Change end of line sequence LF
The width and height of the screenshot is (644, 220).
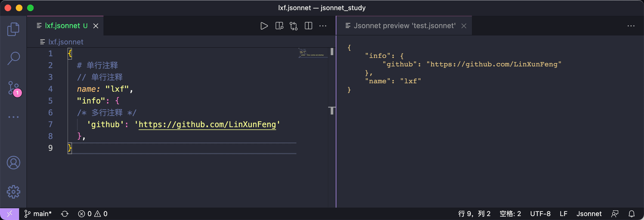(563, 214)
